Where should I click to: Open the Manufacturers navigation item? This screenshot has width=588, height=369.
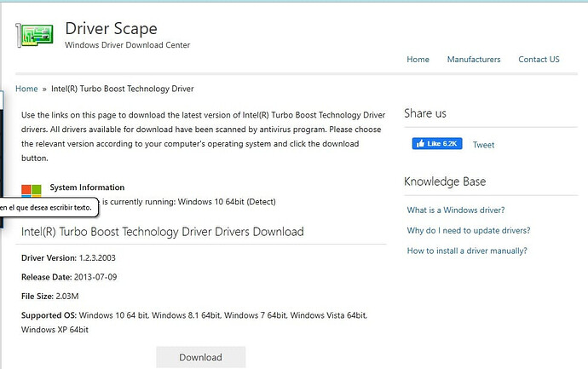474,60
